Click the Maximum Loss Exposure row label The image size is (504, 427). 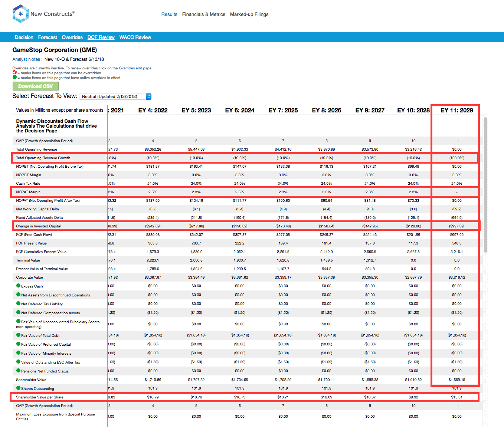[55, 417]
